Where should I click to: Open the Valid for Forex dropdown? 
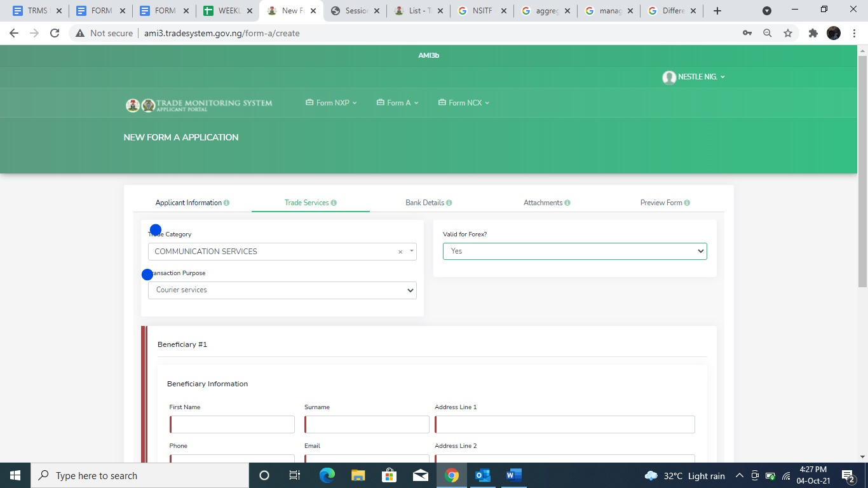coord(575,251)
